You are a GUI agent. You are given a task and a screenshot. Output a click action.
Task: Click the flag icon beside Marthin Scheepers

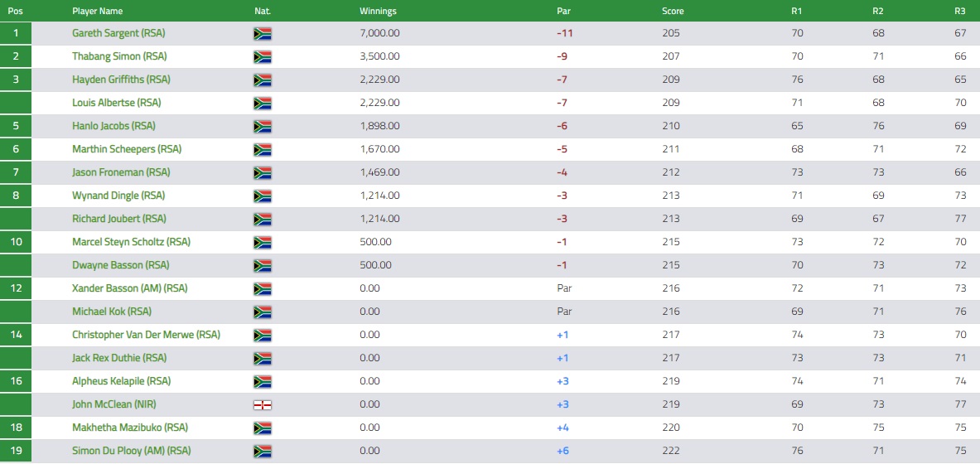263,149
